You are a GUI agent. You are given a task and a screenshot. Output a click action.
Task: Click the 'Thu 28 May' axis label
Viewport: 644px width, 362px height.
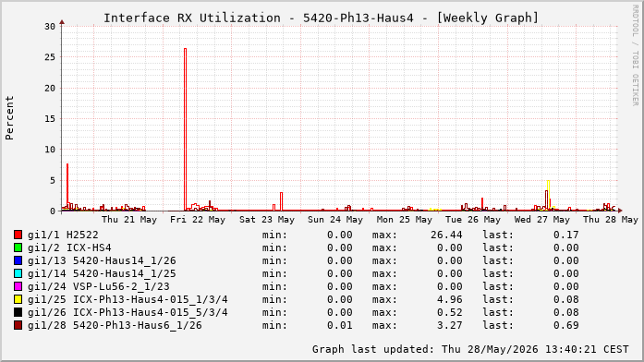click(x=611, y=220)
